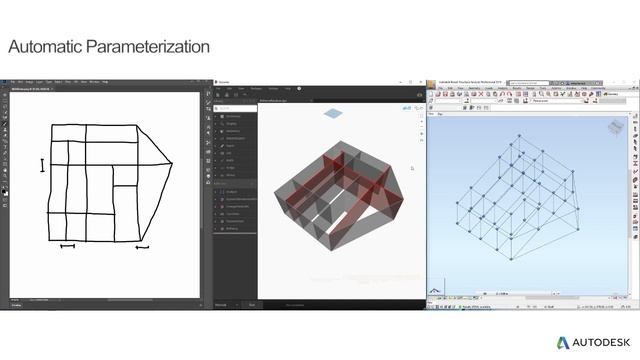Expand the ImportExport category in Dynamo library
640x360 pixels.
click(235, 138)
